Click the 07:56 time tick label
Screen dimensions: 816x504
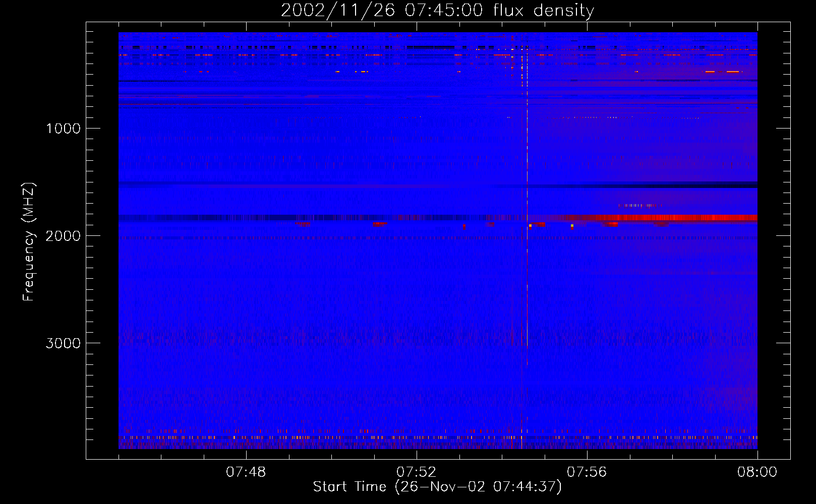click(x=587, y=472)
